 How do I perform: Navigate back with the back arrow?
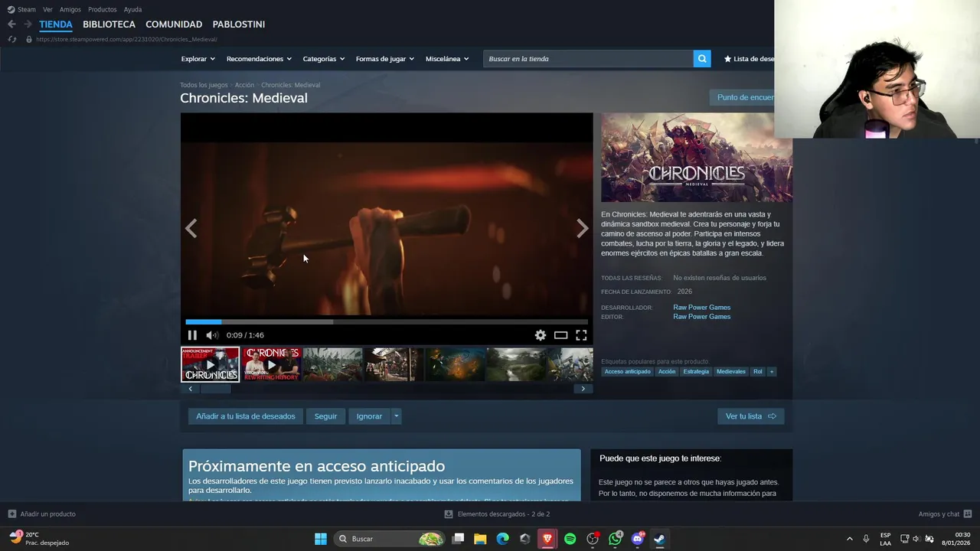[x=11, y=24]
